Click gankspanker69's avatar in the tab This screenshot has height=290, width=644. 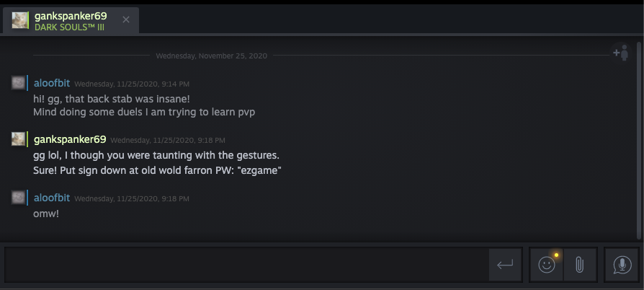tap(20, 20)
